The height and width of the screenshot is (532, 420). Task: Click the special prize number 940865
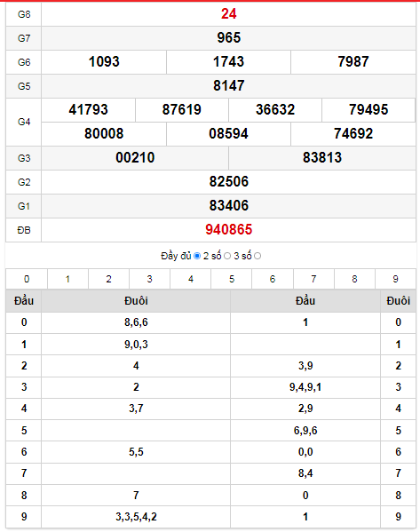click(229, 230)
